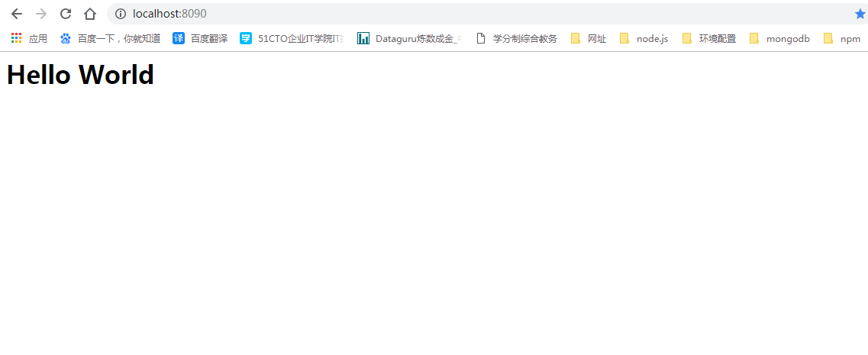The image size is (868, 355).
Task: Go back to the previous page
Action: (17, 14)
